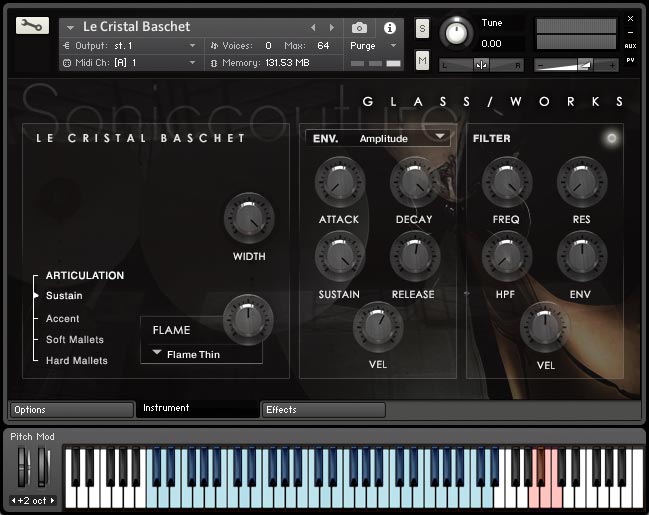649x515 pixels.
Task: Click the pan slider center handle
Action: [481, 65]
